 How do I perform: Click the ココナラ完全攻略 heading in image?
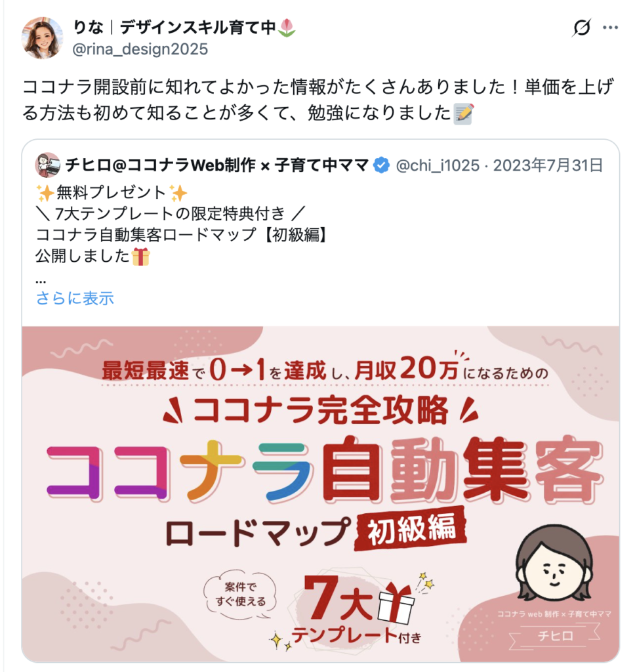321,410
